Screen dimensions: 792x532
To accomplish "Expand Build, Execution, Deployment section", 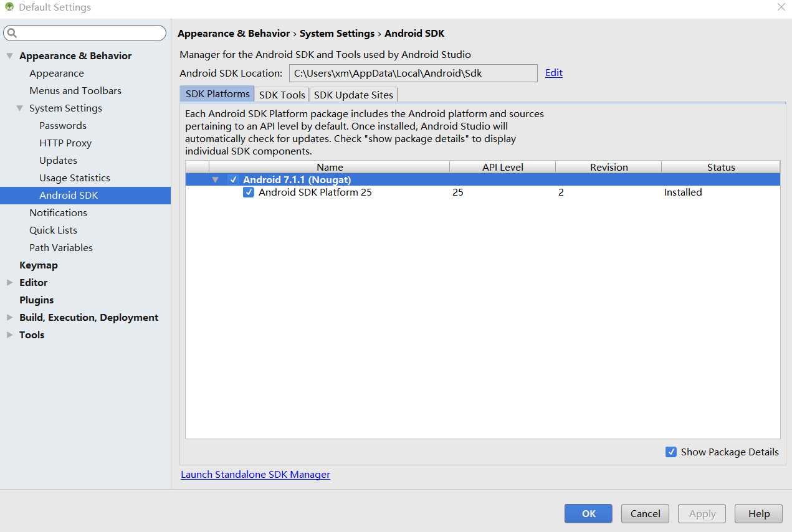I will point(9,317).
